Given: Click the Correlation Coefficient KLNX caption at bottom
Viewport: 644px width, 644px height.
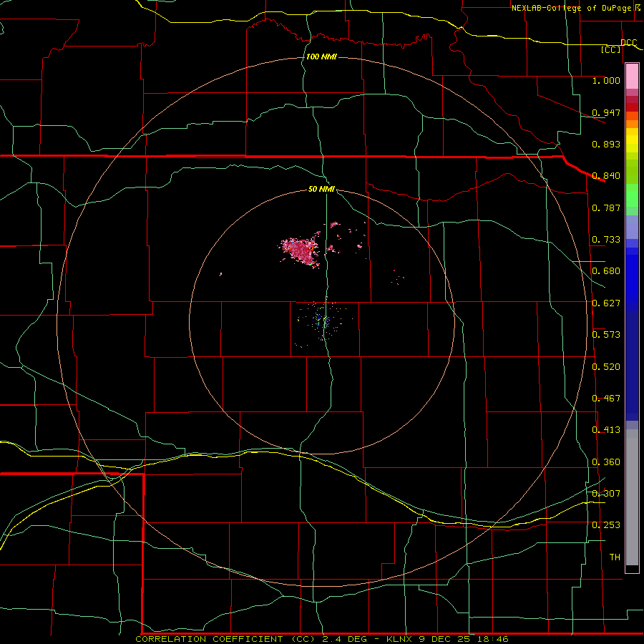Looking at the screenshot, I should click(322, 639).
